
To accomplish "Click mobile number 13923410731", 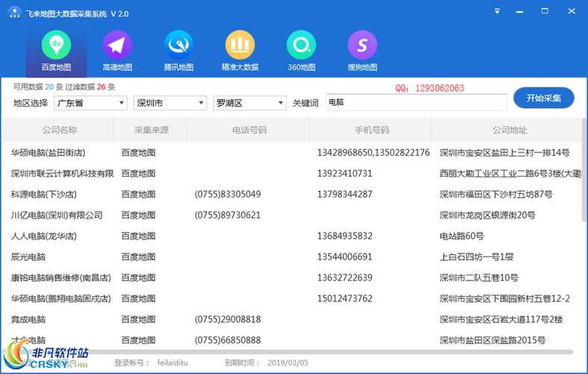I will (x=344, y=174).
